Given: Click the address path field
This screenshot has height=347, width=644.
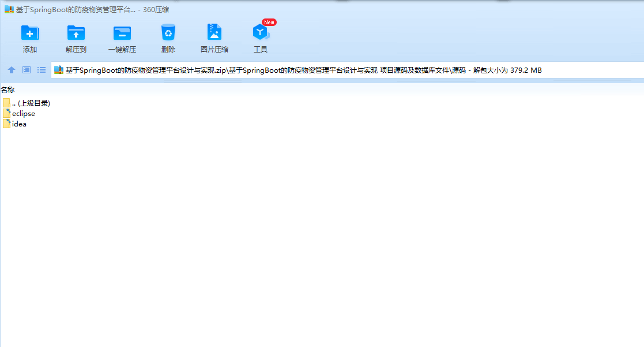Looking at the screenshot, I should click(x=348, y=70).
